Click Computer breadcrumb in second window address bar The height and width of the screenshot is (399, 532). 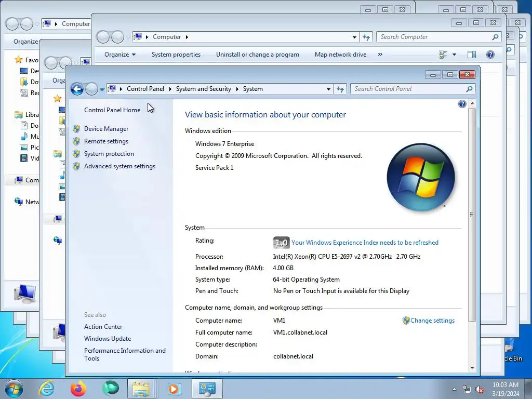pos(167,37)
